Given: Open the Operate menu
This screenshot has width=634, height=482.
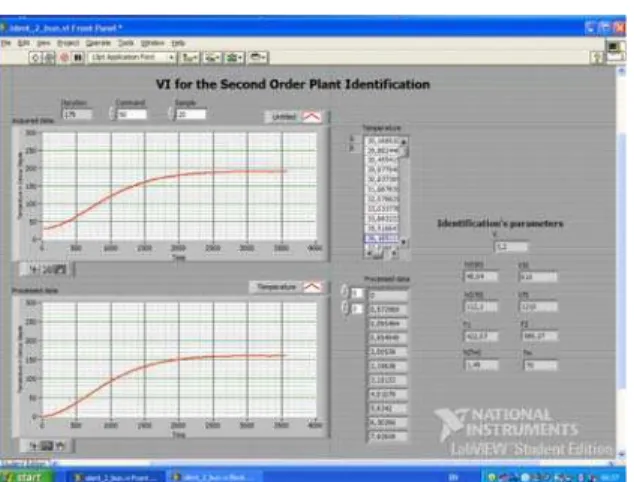Looking at the screenshot, I should (x=98, y=43).
